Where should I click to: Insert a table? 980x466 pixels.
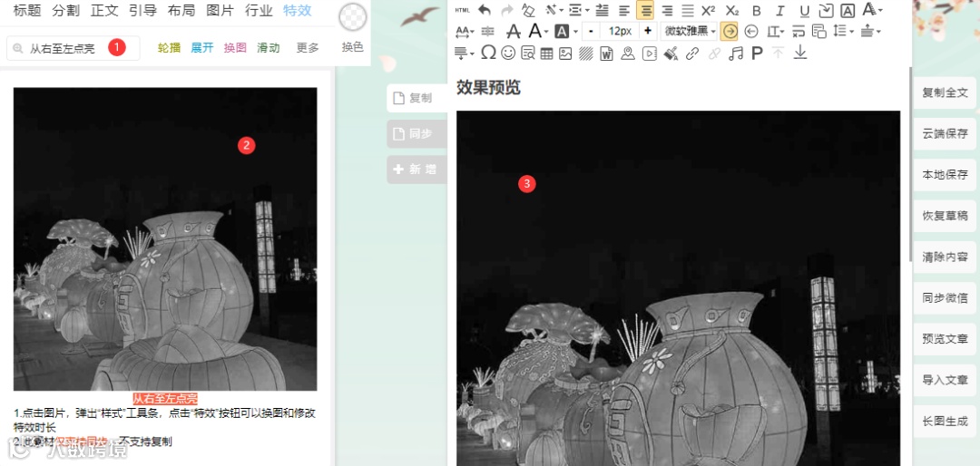tap(546, 53)
